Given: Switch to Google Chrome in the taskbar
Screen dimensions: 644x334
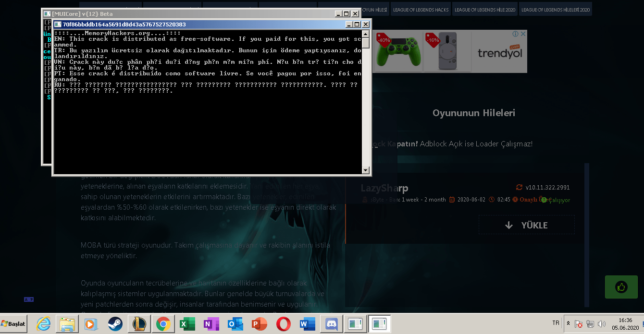Looking at the screenshot, I should [163, 324].
